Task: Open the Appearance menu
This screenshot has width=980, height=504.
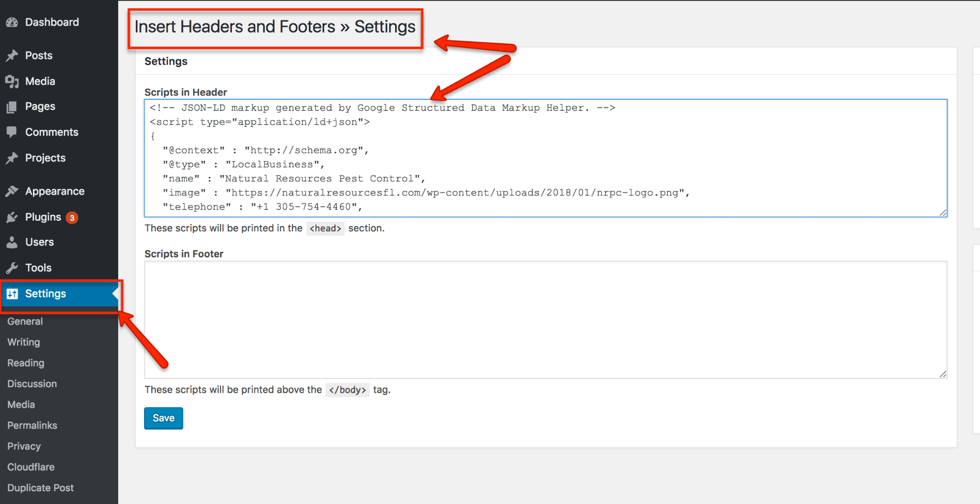Action: [55, 191]
